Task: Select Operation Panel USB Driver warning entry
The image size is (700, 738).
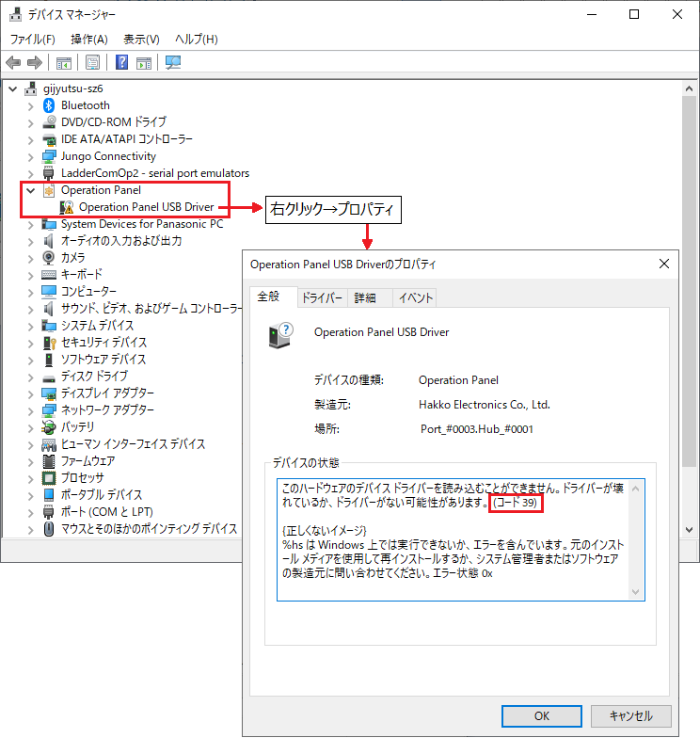Action: tap(146, 207)
